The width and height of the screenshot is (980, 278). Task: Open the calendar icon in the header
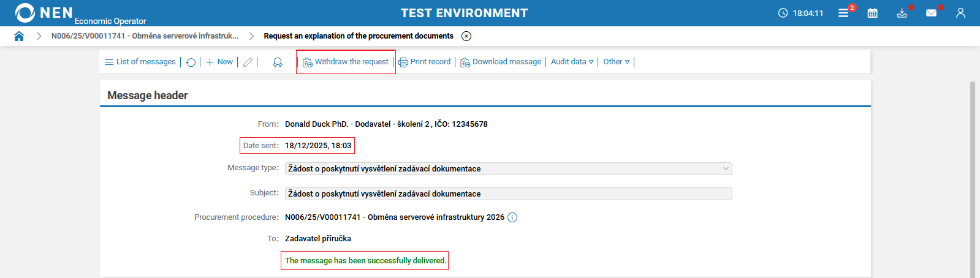872,13
